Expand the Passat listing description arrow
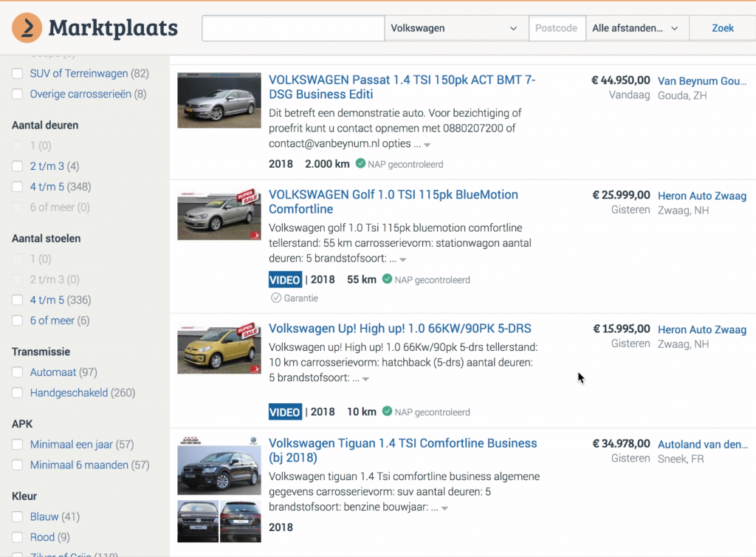Screen dimensions: 756x557 pos(427,145)
